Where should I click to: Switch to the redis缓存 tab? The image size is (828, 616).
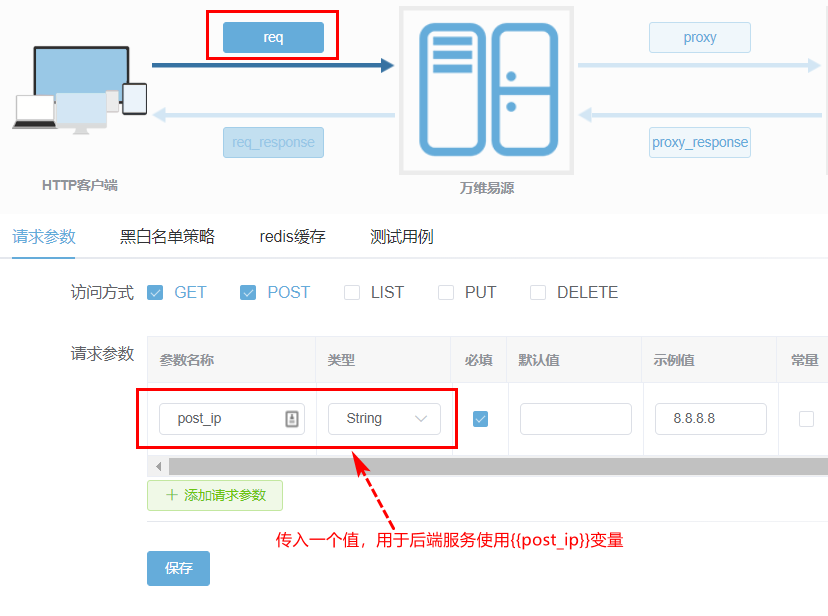292,236
